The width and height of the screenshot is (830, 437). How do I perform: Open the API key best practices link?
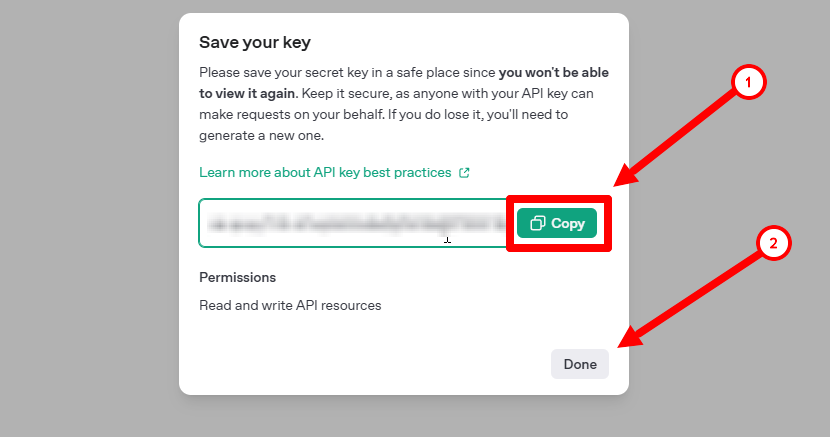click(x=325, y=172)
